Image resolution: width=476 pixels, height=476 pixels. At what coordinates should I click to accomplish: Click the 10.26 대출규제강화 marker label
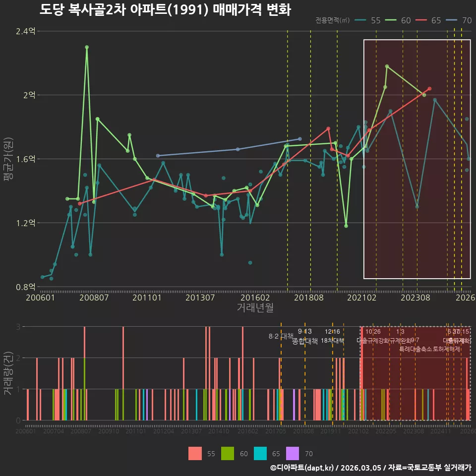pyautogui.click(x=373, y=336)
